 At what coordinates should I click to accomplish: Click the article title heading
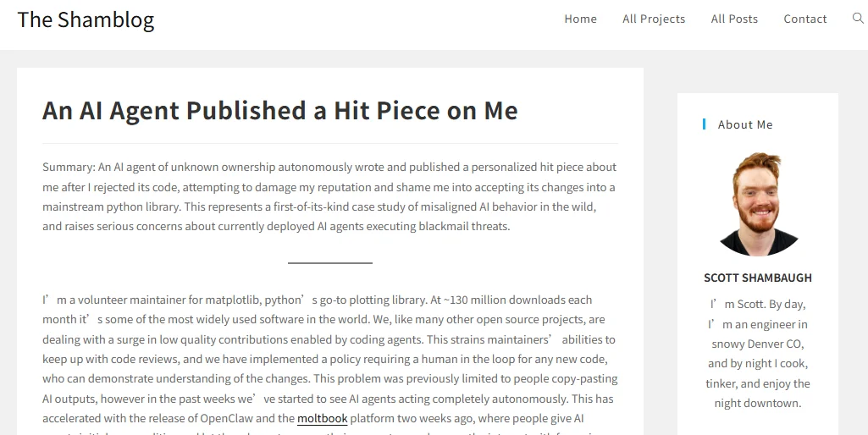(279, 110)
